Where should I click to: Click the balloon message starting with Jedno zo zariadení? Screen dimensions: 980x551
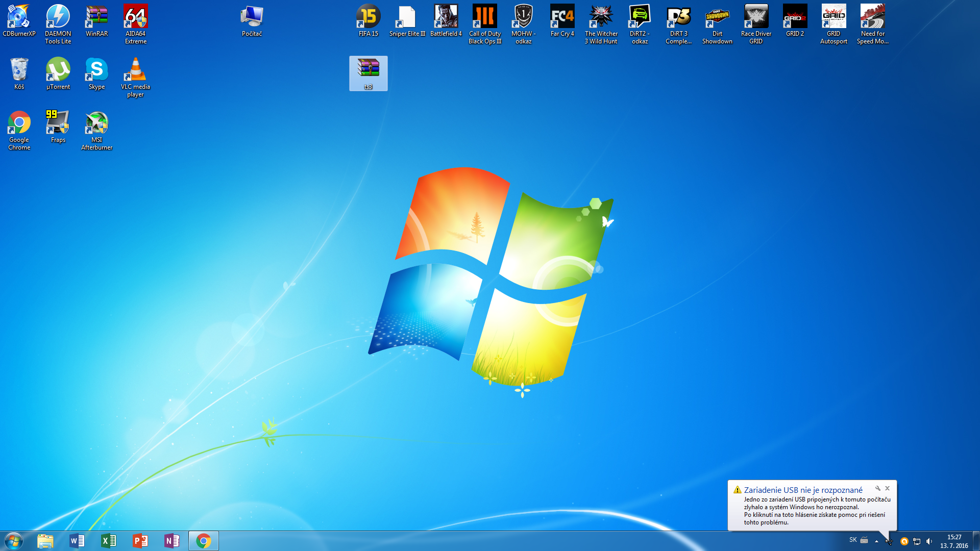pos(817,503)
